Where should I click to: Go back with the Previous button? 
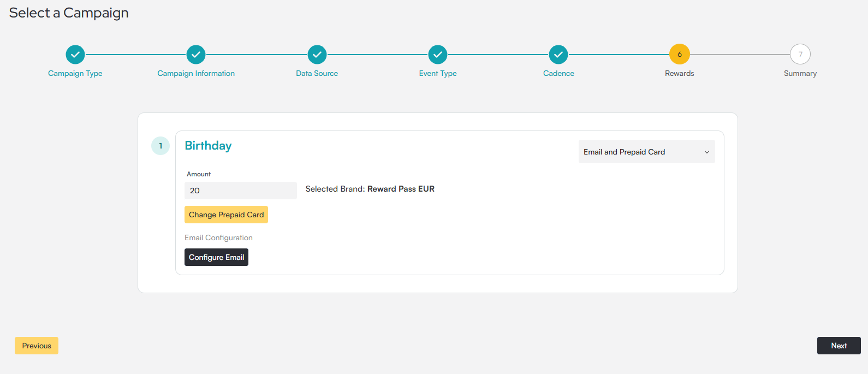(x=37, y=346)
